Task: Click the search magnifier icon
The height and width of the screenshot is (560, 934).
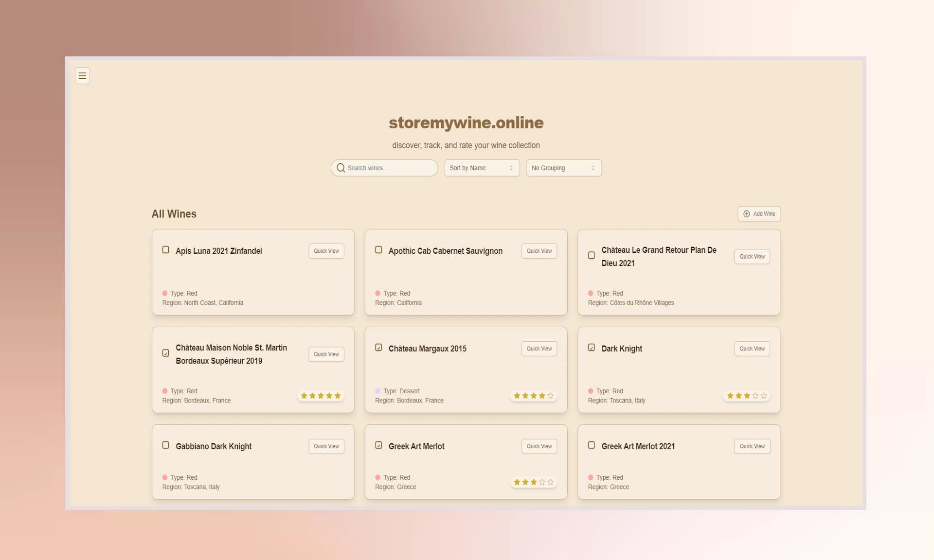Action: coord(341,168)
